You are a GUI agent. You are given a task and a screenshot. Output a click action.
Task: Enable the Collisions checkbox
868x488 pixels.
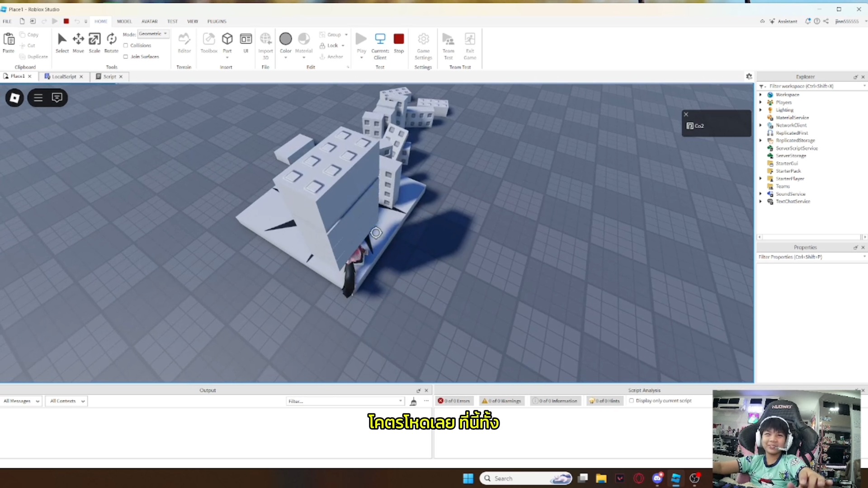(x=126, y=45)
